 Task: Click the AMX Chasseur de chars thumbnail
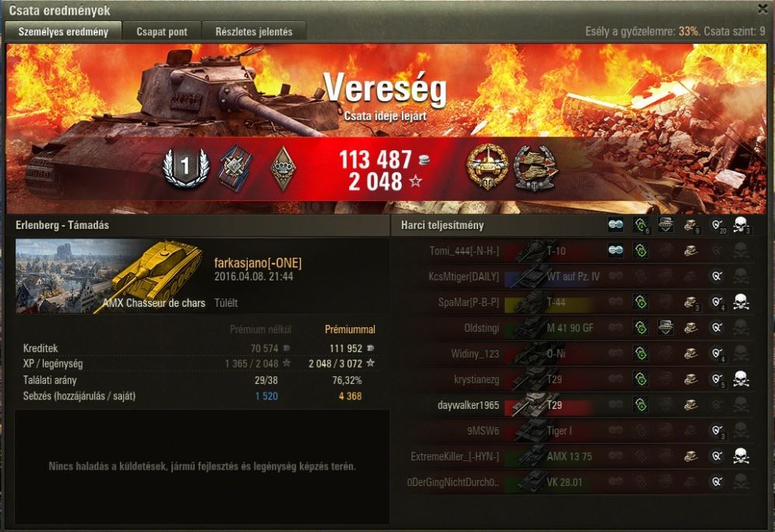point(110,277)
